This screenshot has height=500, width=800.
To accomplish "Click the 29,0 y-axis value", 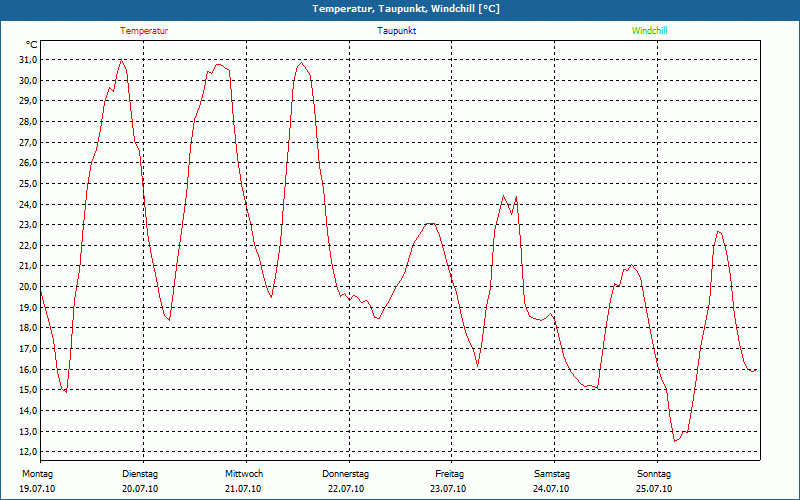I will click(28, 101).
